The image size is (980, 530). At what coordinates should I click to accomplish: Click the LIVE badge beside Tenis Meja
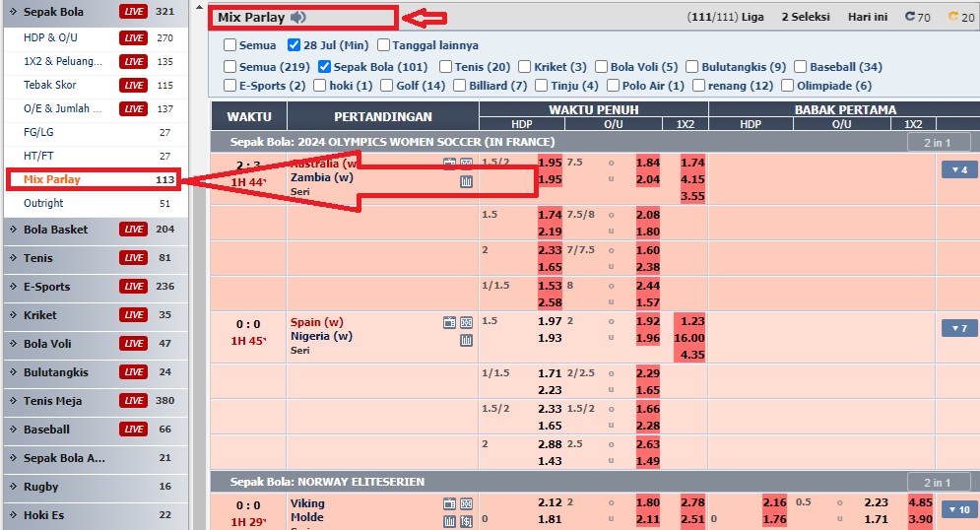(134, 401)
